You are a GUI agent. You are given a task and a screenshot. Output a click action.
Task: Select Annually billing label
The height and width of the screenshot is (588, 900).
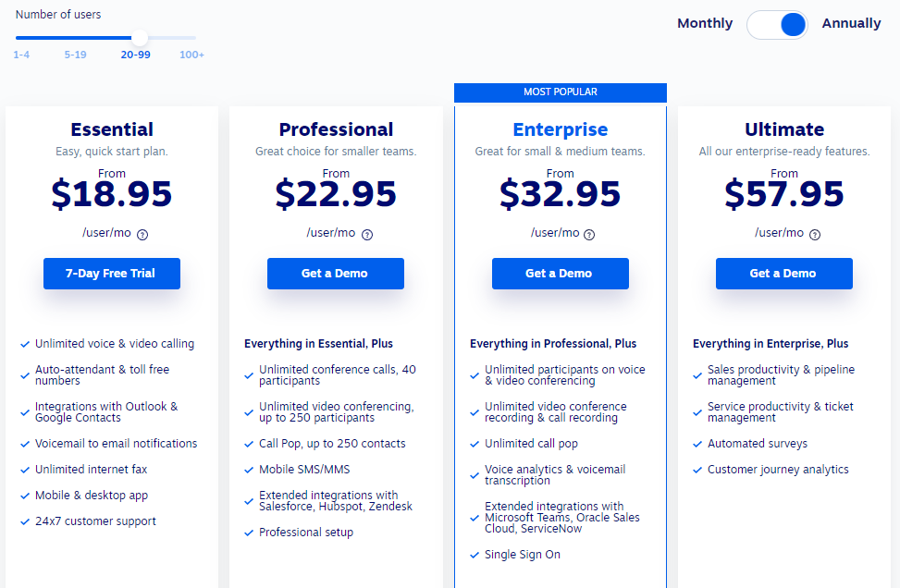851,23
